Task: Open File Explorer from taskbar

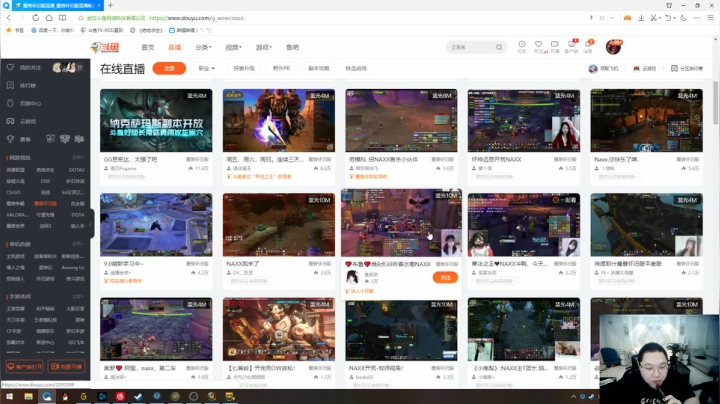Action: [x=28, y=396]
